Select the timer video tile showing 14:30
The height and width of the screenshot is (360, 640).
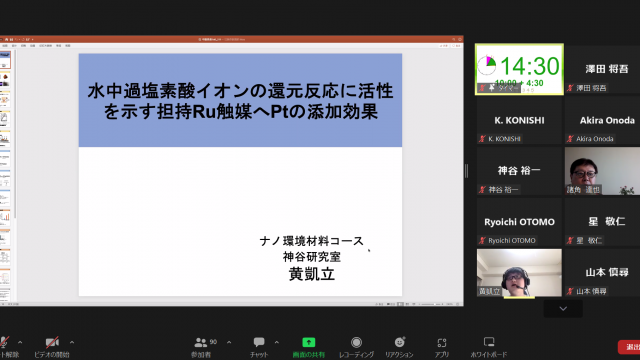coord(519,69)
